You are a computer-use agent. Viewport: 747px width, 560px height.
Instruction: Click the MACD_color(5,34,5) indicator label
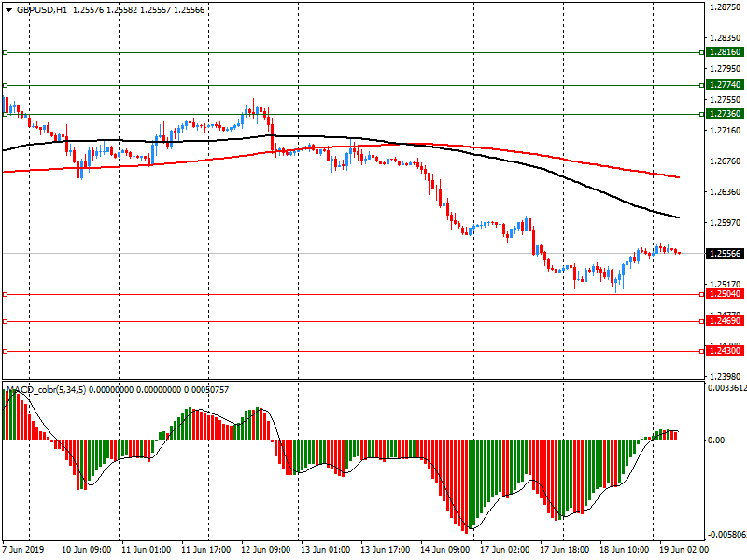47,390
